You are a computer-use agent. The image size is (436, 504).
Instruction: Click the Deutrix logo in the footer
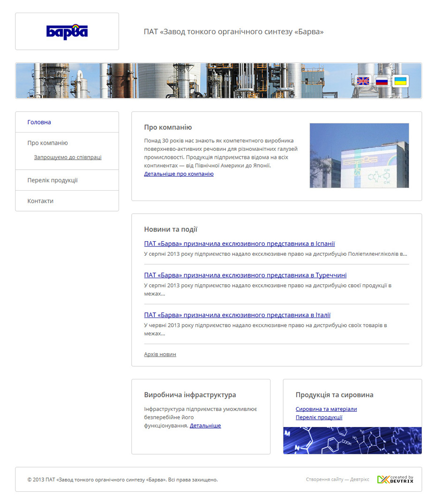395,479
